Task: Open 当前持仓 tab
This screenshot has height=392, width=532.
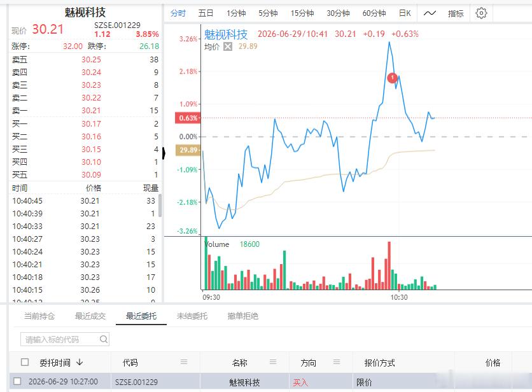Action: click(39, 316)
